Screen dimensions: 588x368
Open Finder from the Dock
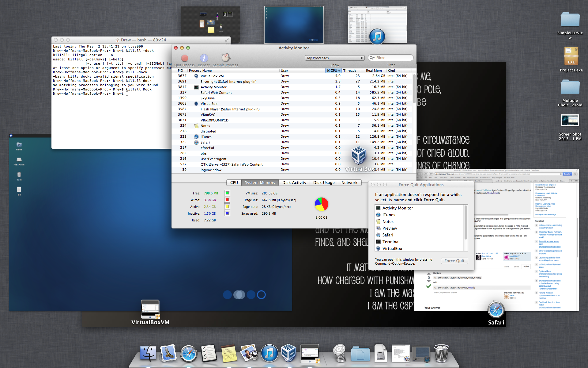coord(148,354)
